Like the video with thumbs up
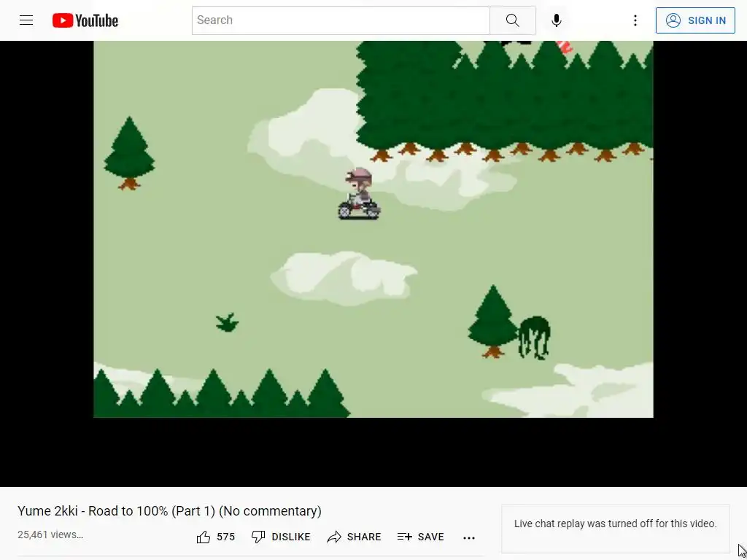The height and width of the screenshot is (560, 747). click(204, 537)
